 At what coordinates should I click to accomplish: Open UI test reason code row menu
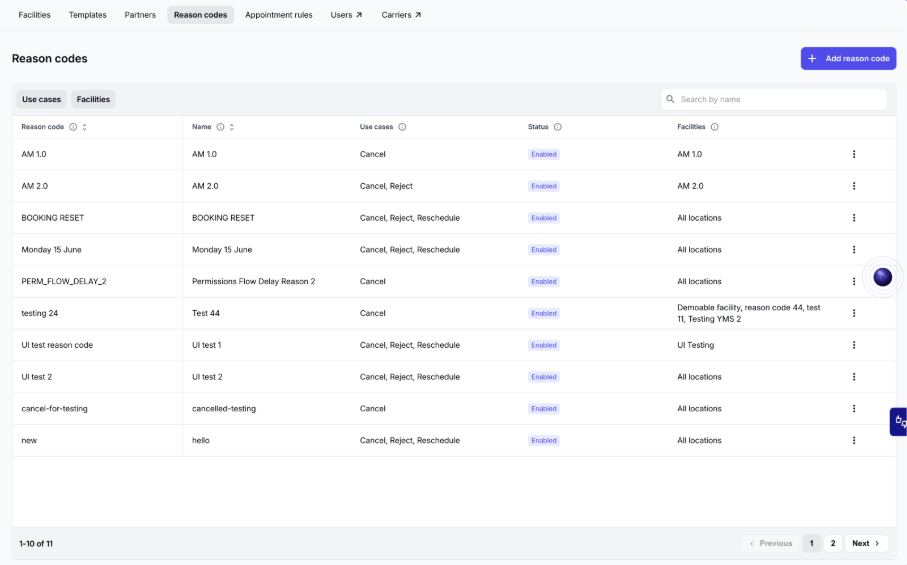(x=854, y=345)
